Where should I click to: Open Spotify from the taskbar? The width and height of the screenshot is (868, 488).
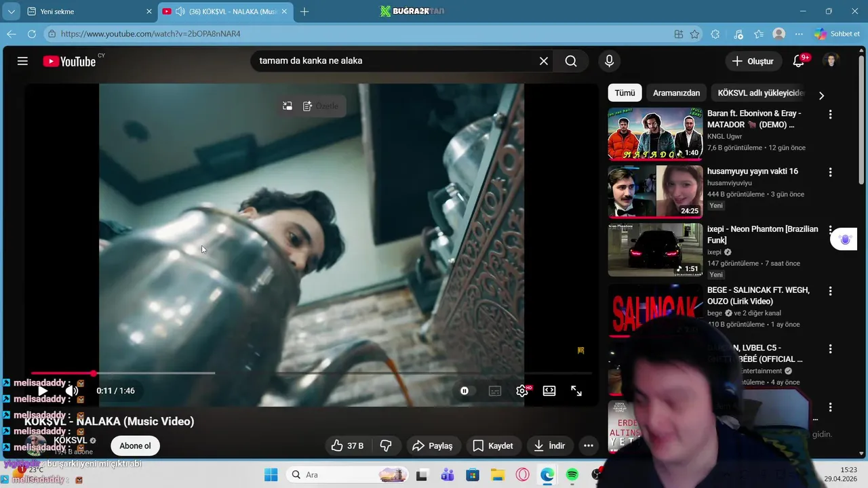pos(572,474)
